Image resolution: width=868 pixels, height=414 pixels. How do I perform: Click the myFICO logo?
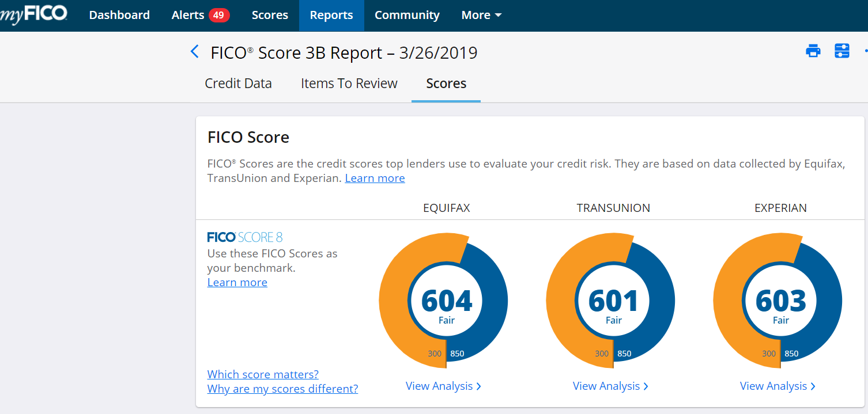pyautogui.click(x=33, y=15)
